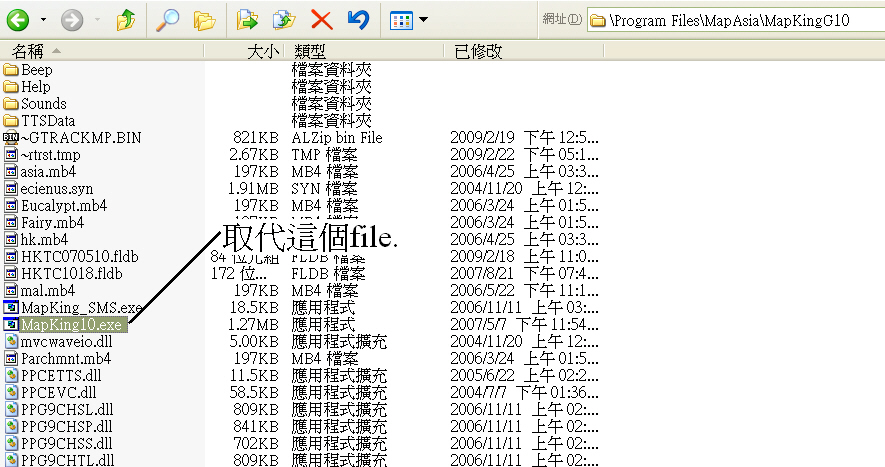Viewport: 885px width, 467px height.
Task: Select the ~GTRACKMP.BIN file icon
Action: (11, 137)
